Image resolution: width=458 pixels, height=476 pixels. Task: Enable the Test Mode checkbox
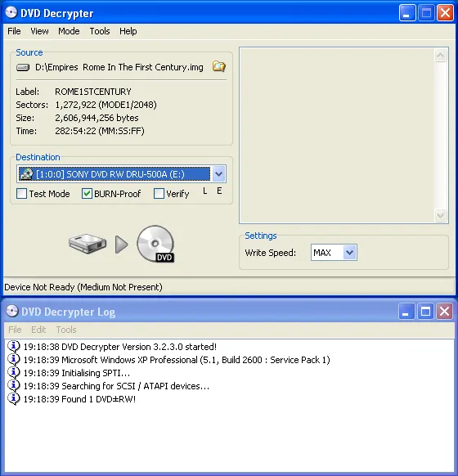click(x=21, y=193)
